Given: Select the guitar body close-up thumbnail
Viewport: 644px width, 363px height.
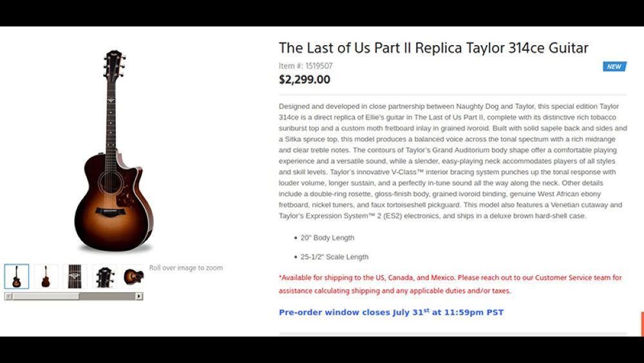Looking at the screenshot, I should pyautogui.click(x=133, y=277).
